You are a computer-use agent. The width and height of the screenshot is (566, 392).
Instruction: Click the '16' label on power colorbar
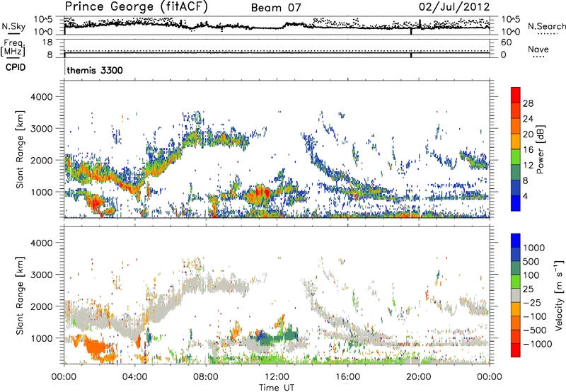click(x=528, y=150)
